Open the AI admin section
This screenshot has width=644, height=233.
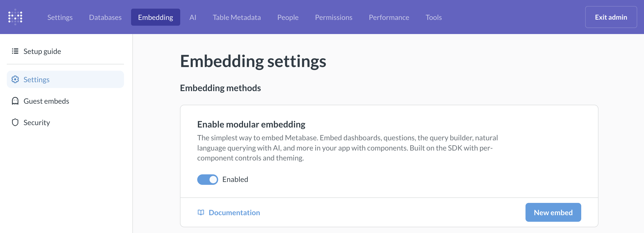[x=193, y=17]
